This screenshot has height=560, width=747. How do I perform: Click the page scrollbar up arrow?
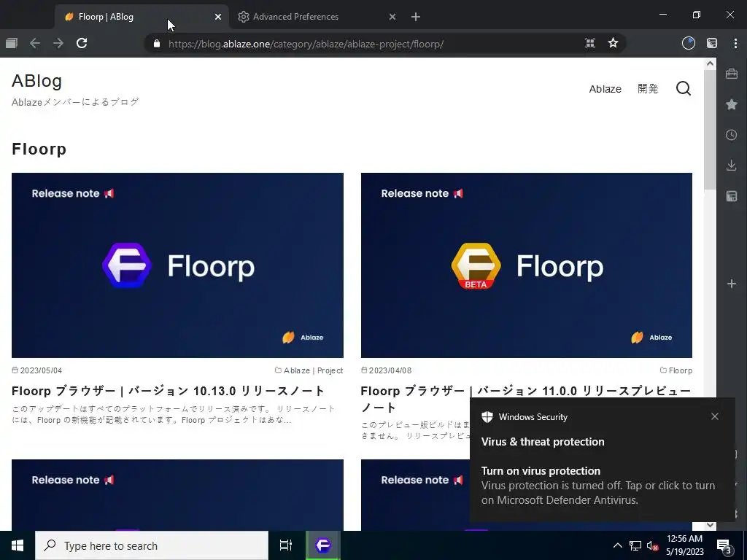click(x=710, y=63)
